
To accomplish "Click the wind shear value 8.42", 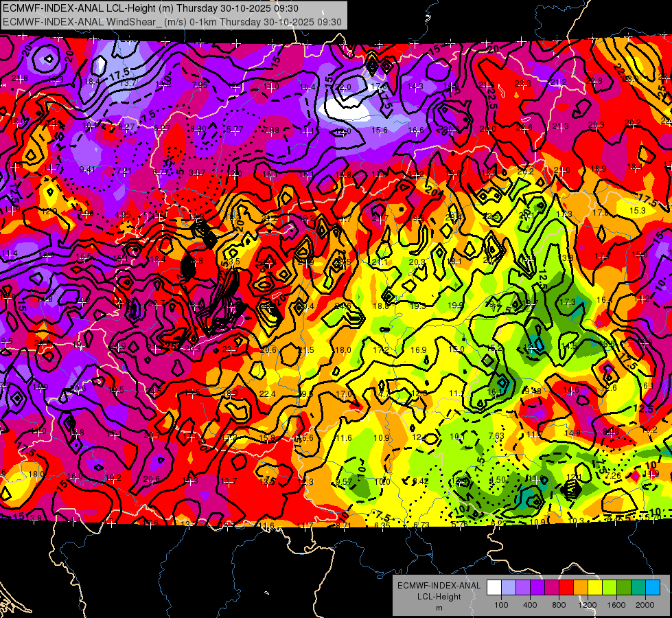I will pyautogui.click(x=420, y=481).
